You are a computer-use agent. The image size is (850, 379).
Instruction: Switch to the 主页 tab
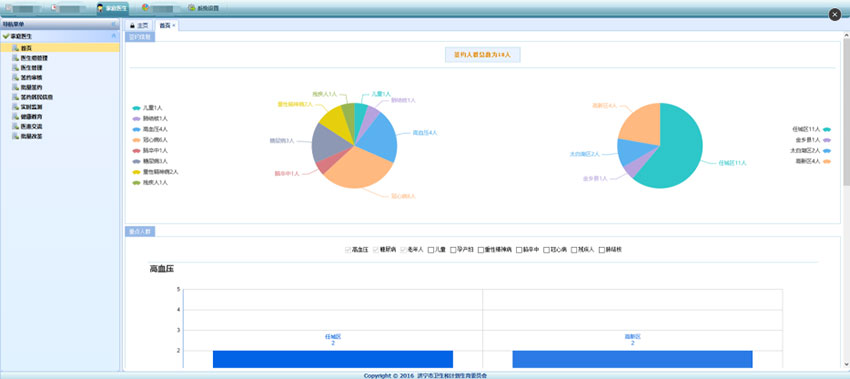(x=139, y=25)
